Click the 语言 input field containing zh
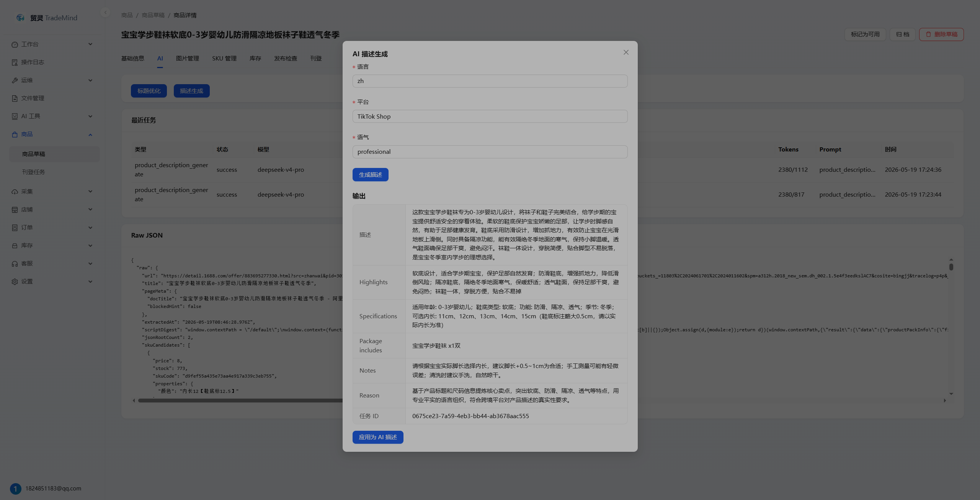The image size is (980, 500). click(490, 81)
